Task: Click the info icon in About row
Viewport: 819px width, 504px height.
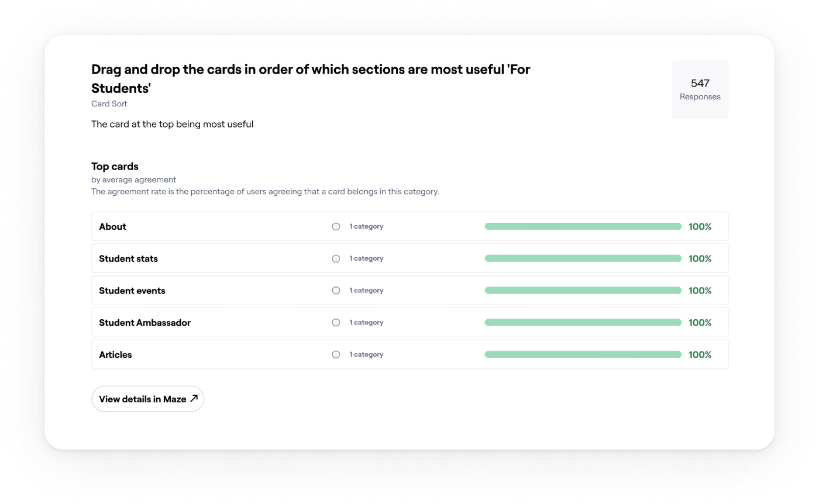Action: 336,227
